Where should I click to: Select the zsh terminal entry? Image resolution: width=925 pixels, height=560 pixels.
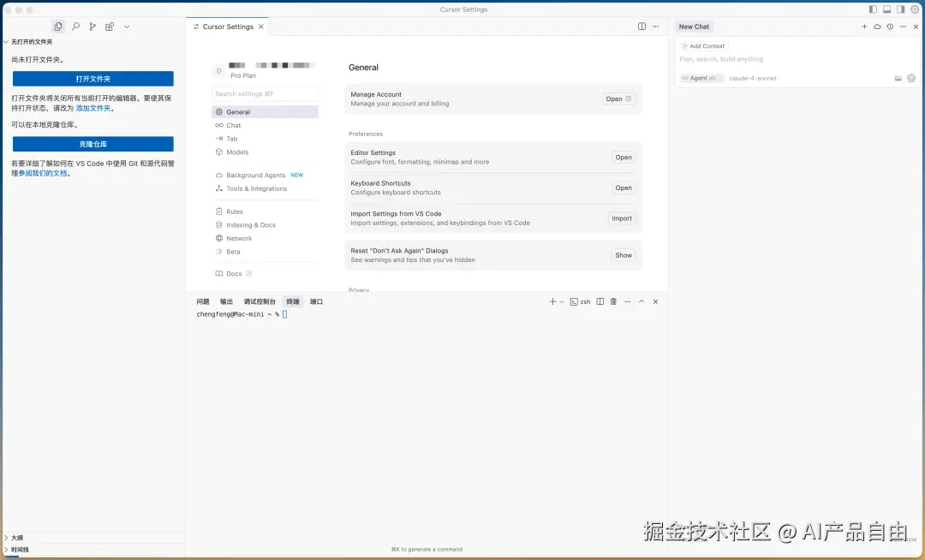point(581,301)
